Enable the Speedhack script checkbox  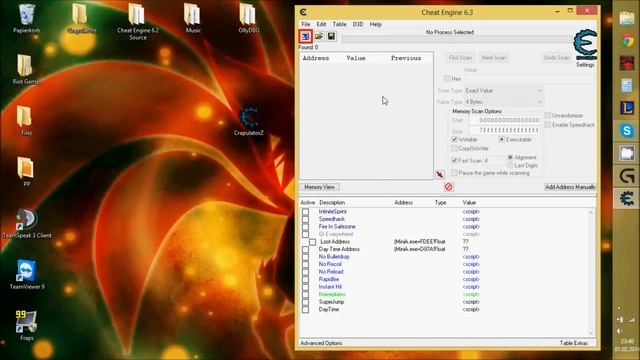tap(305, 219)
